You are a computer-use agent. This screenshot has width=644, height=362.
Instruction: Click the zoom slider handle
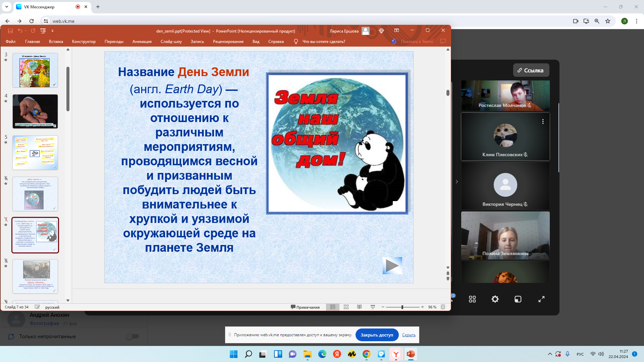(x=402, y=307)
